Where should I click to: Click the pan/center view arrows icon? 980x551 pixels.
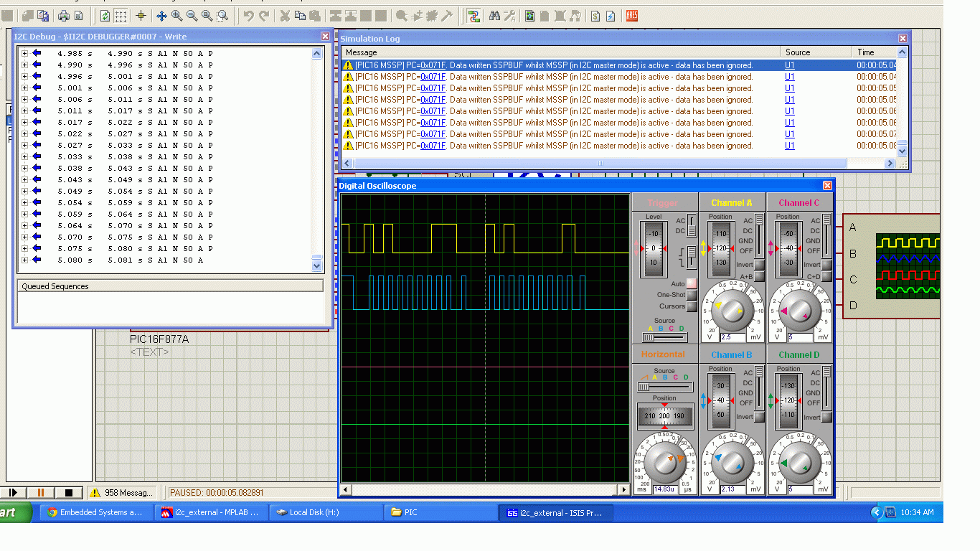tap(161, 16)
